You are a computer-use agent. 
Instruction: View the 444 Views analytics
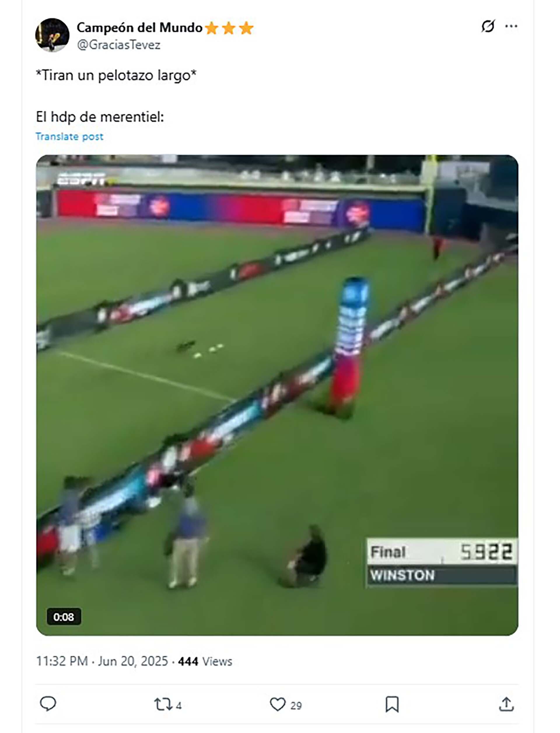205,661
